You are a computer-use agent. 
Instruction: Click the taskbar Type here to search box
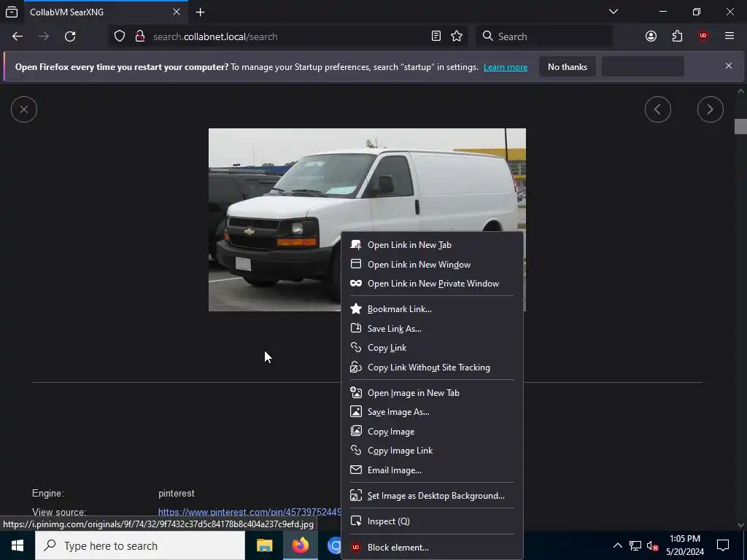click(140, 545)
